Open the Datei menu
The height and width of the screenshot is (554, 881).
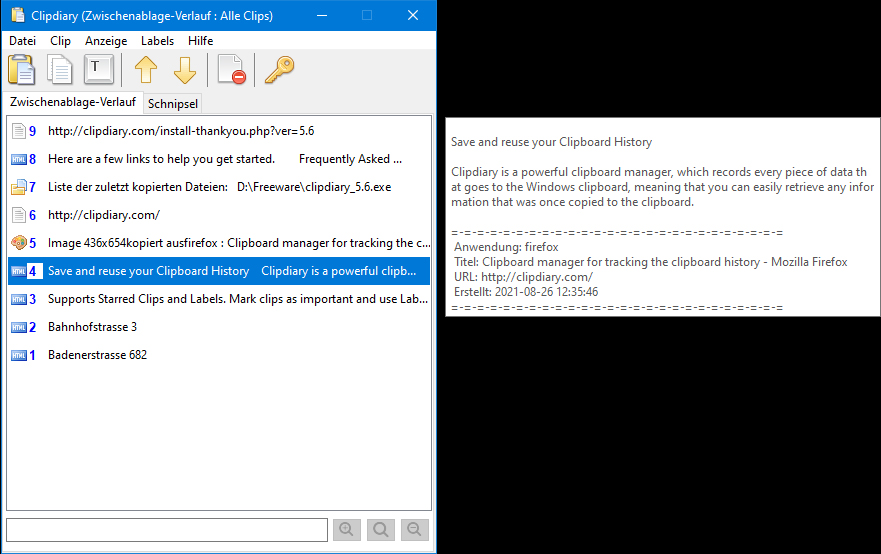coord(22,40)
